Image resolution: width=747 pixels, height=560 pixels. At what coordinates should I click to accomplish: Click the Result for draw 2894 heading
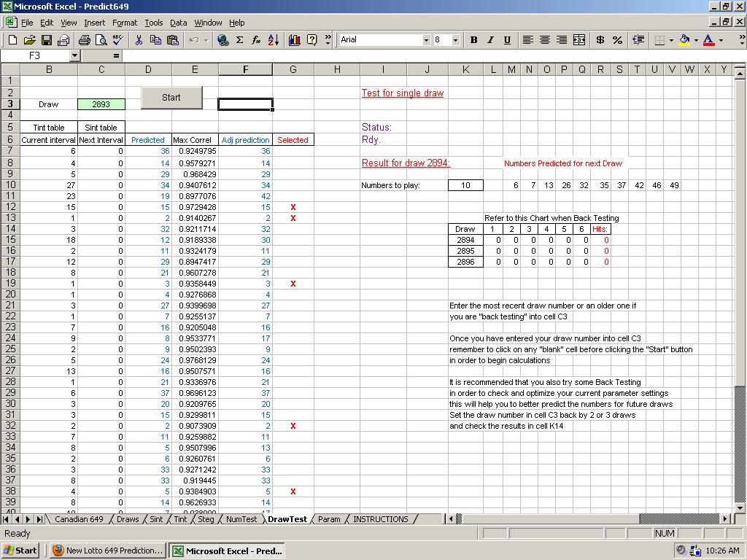pyautogui.click(x=406, y=163)
